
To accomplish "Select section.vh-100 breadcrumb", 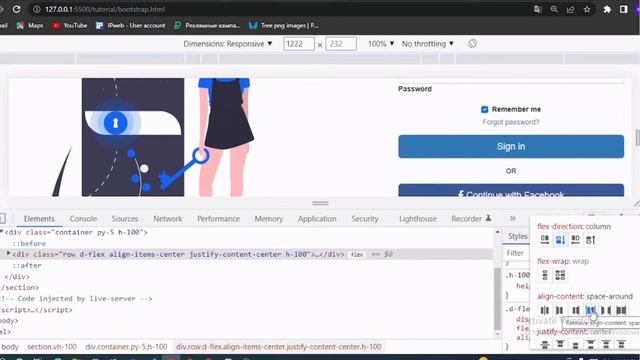I will (x=52, y=347).
